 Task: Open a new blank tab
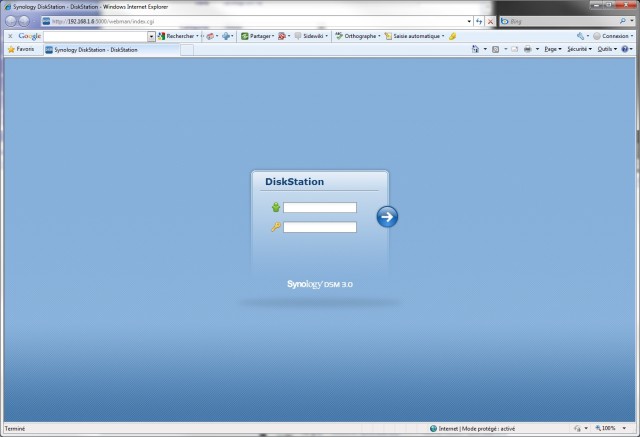point(187,50)
